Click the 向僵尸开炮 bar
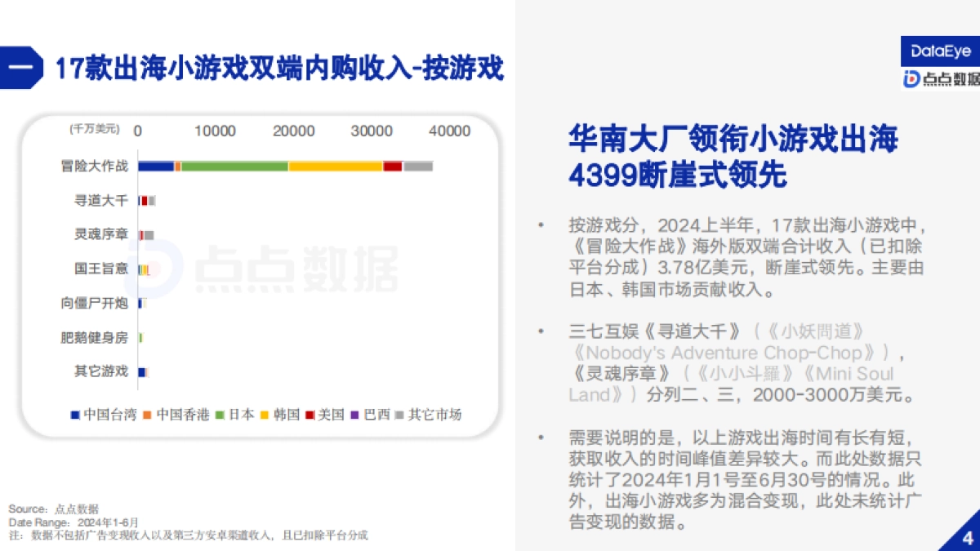The width and height of the screenshot is (980, 551). [143, 302]
